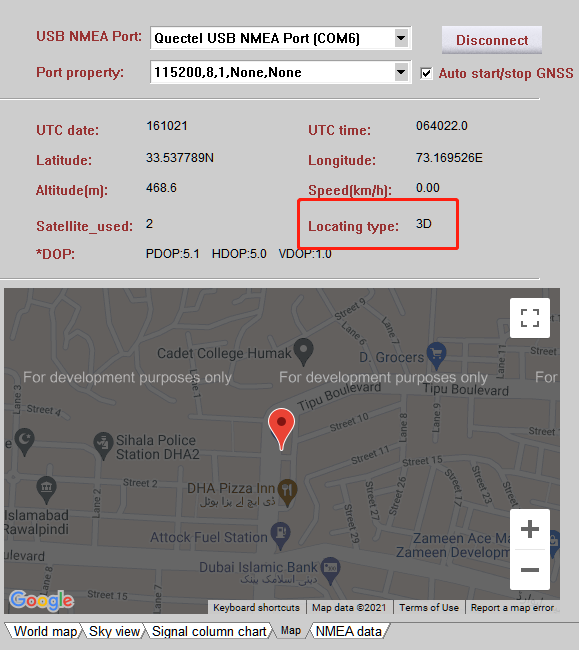
Task: Click DHA Pizza Inn label on map
Action: (x=231, y=488)
